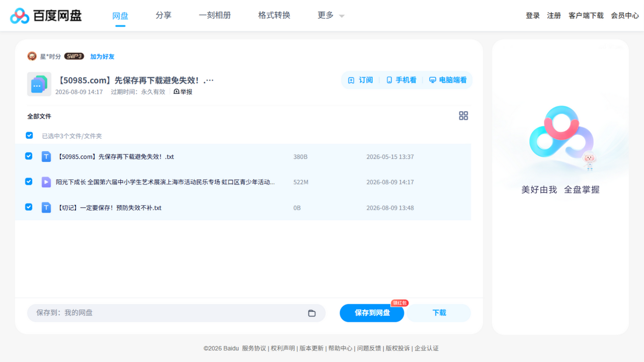The height and width of the screenshot is (362, 644).
Task: Click 已选中3个文件/文件夹 label
Action: coord(72,136)
